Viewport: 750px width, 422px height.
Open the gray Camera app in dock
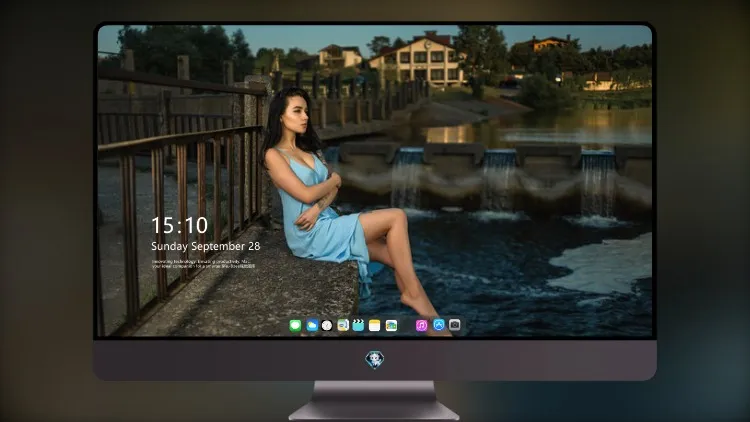[455, 325]
